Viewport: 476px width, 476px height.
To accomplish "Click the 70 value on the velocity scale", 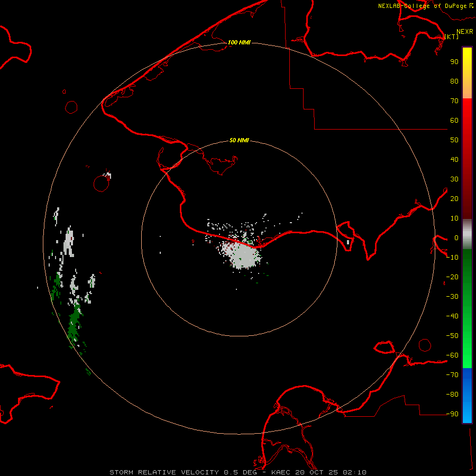I will (x=454, y=101).
